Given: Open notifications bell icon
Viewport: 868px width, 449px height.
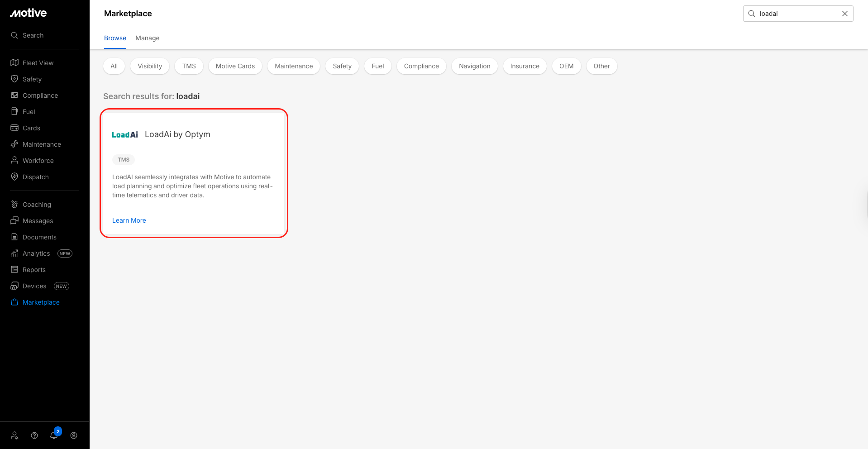Looking at the screenshot, I should [54, 435].
